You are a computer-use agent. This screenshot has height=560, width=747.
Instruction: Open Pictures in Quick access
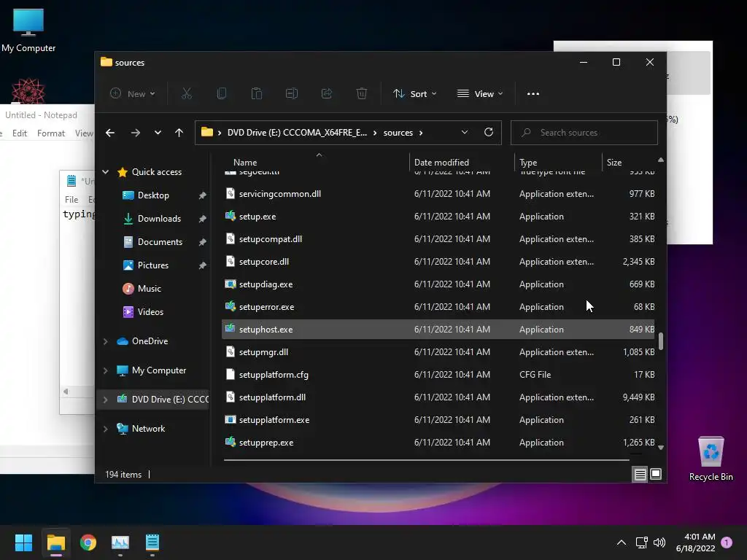click(x=153, y=265)
